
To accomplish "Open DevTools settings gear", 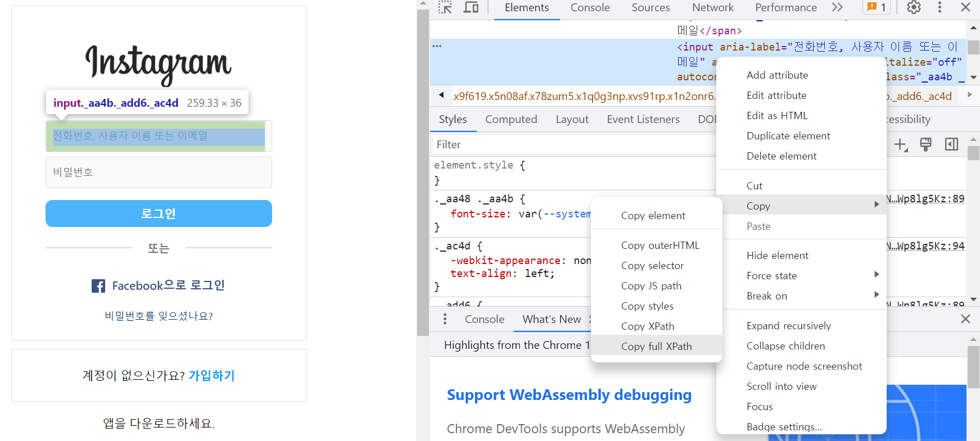I will click(x=914, y=7).
